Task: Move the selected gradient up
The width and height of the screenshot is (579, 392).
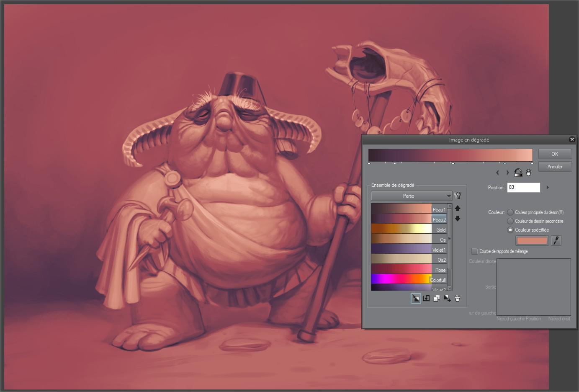Action: (x=458, y=208)
